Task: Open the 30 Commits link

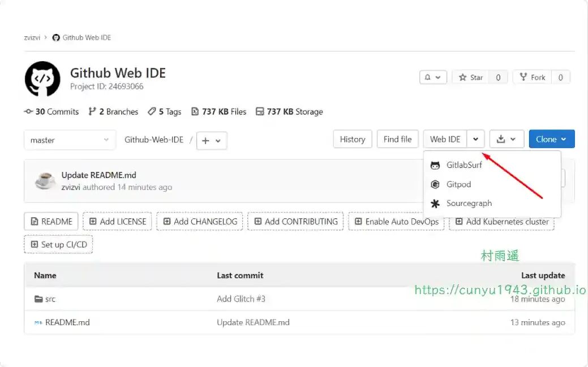Action: pyautogui.click(x=51, y=112)
